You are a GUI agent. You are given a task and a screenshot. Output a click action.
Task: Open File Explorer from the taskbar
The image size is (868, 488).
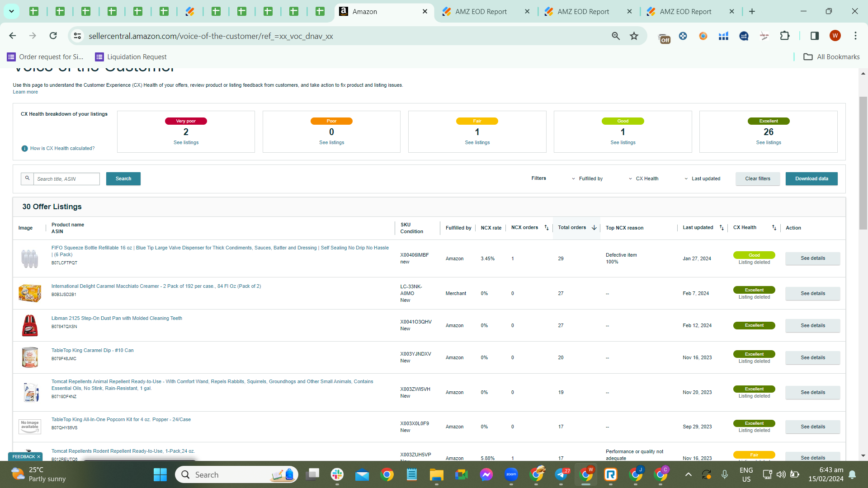click(437, 474)
